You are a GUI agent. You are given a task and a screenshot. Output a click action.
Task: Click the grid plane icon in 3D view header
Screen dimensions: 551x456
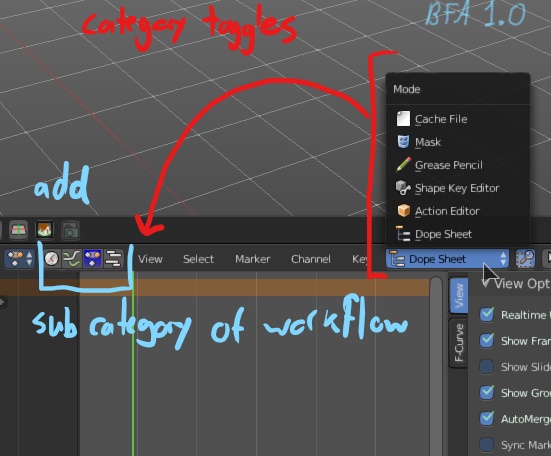click(18, 230)
